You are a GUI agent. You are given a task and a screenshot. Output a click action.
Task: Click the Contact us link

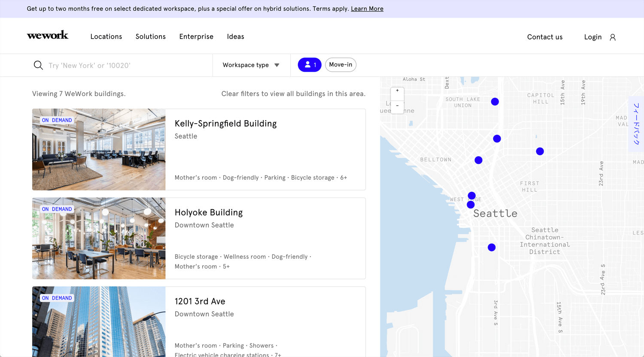tap(545, 37)
